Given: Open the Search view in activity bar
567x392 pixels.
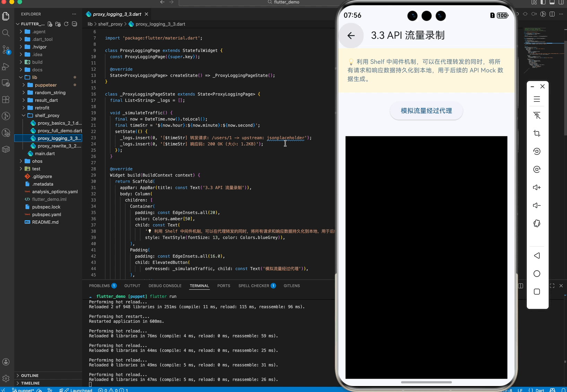Looking at the screenshot, I should point(6,33).
